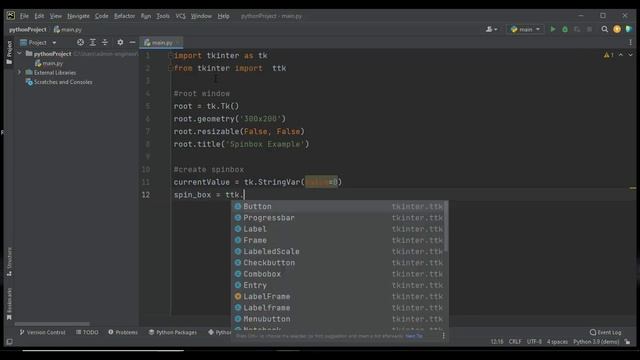This screenshot has width=640, height=360.
Task: Open the Bookmarks side tool window
Action: click(x=9, y=304)
